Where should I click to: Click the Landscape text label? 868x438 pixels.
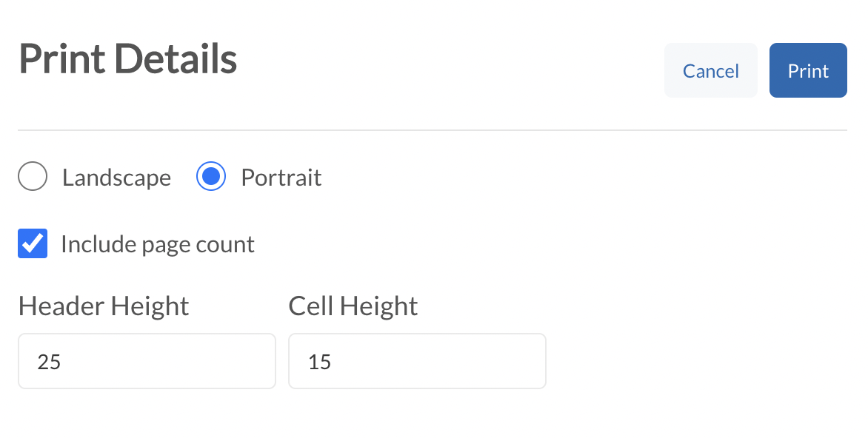[116, 178]
